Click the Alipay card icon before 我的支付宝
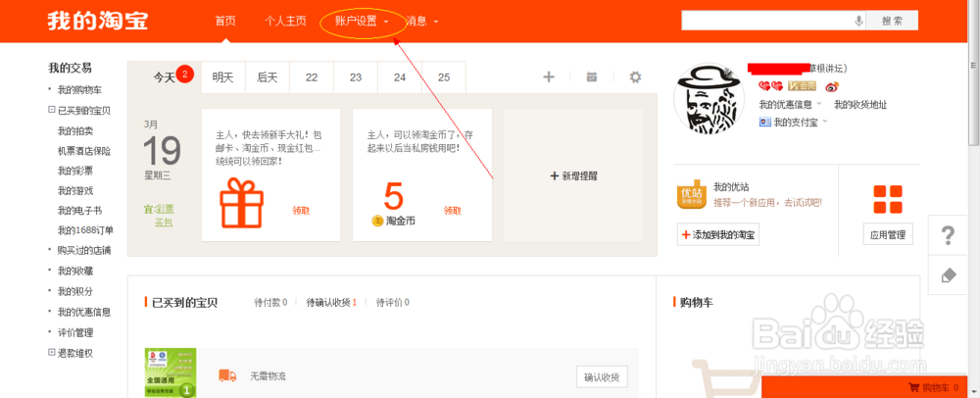Screen dimensions: 980x398 click(x=764, y=122)
